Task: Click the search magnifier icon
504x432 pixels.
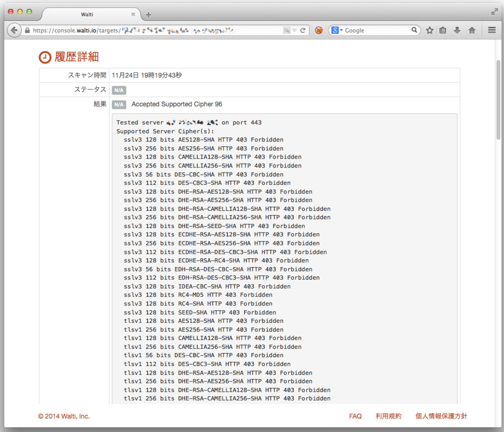Action: coord(414,30)
